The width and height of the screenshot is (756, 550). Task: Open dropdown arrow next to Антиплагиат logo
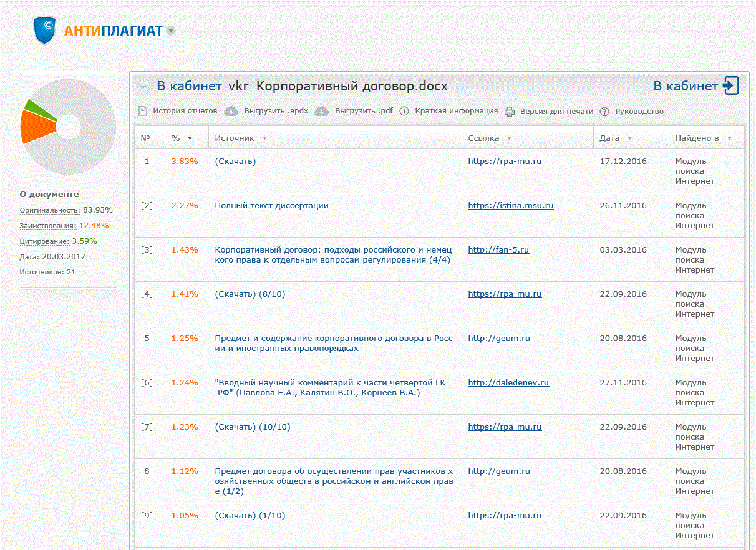[x=171, y=31]
